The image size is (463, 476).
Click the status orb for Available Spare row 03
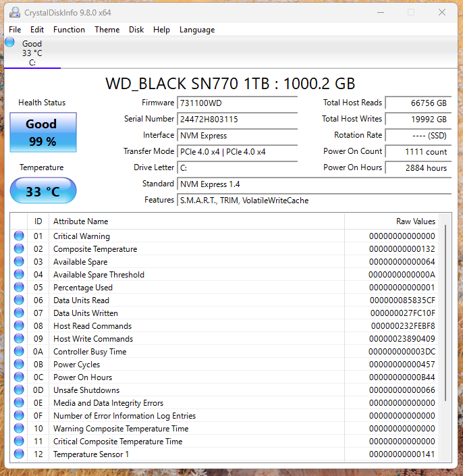point(19,261)
